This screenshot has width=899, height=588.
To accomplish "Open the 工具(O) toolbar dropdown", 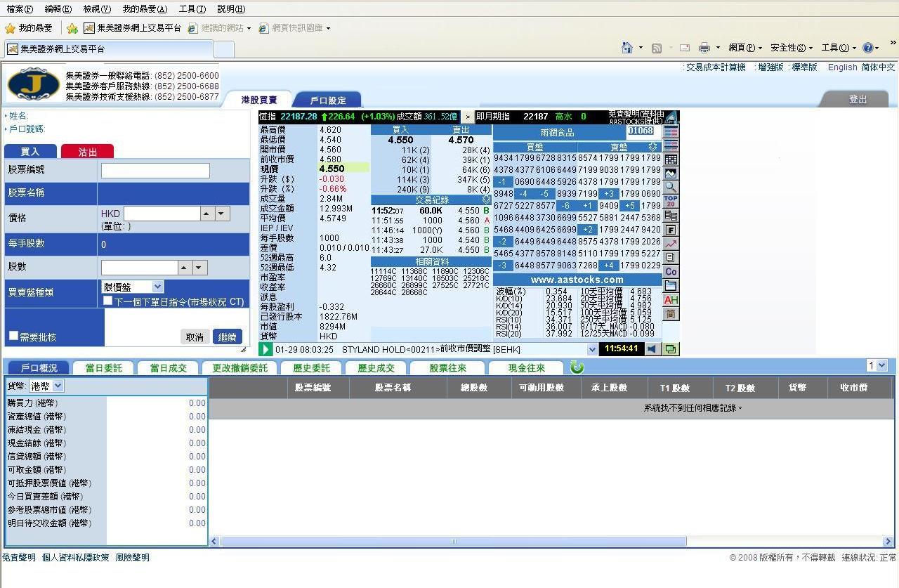I will (839, 48).
